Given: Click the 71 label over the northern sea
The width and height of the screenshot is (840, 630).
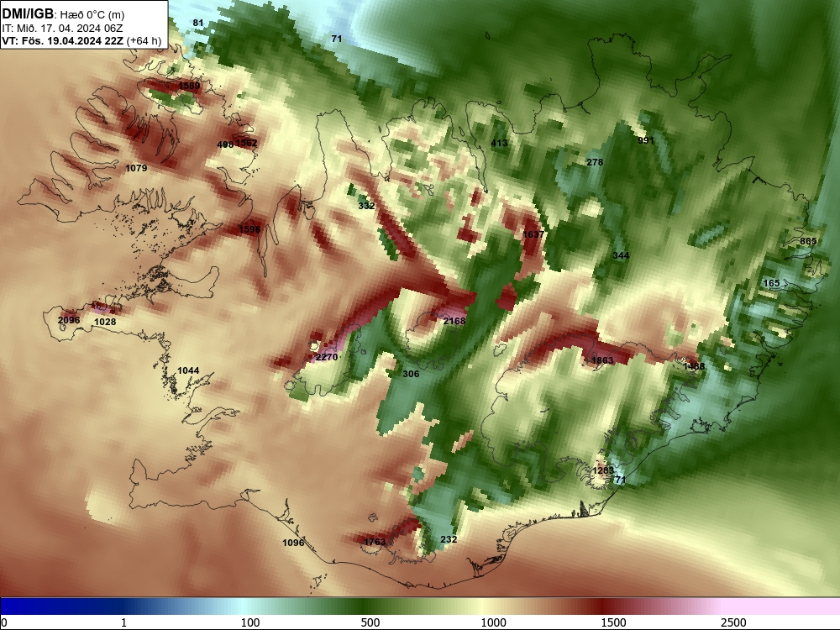Looking at the screenshot, I should (337, 39).
